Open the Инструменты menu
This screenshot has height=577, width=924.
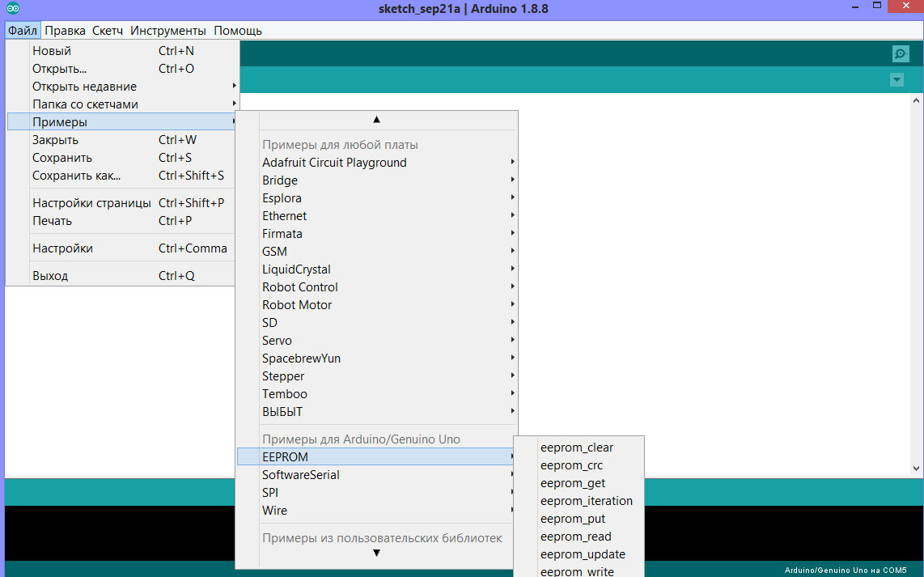click(168, 31)
